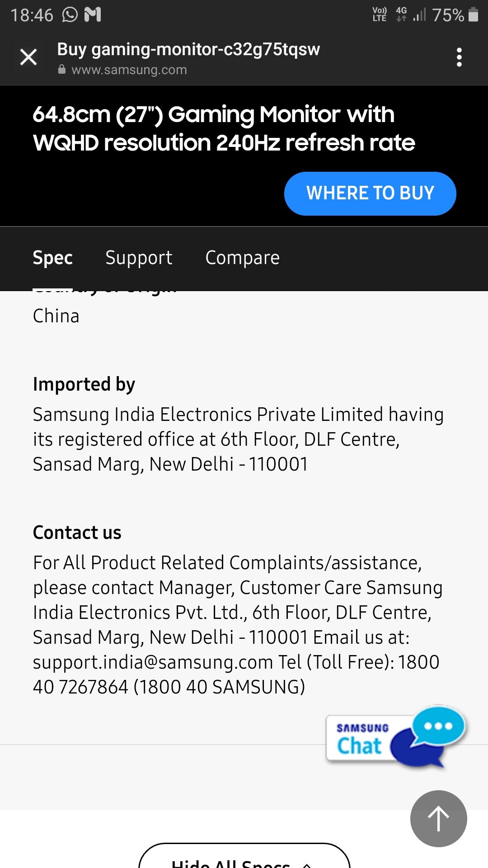Tap the battery status icon

(473, 14)
